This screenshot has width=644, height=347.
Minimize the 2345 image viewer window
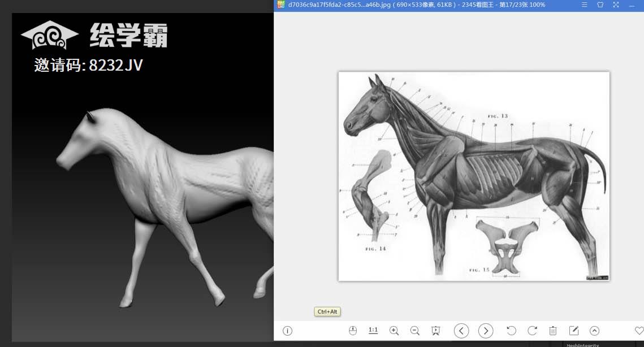tap(632, 5)
